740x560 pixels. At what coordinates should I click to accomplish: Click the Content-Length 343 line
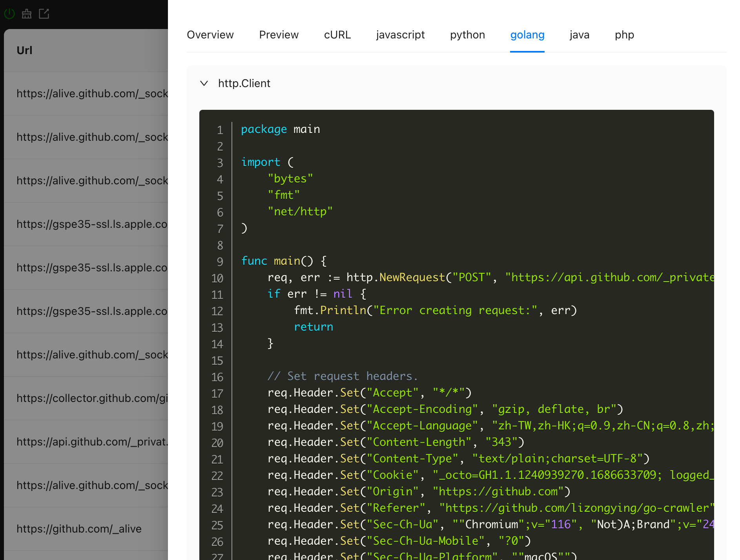tap(396, 442)
